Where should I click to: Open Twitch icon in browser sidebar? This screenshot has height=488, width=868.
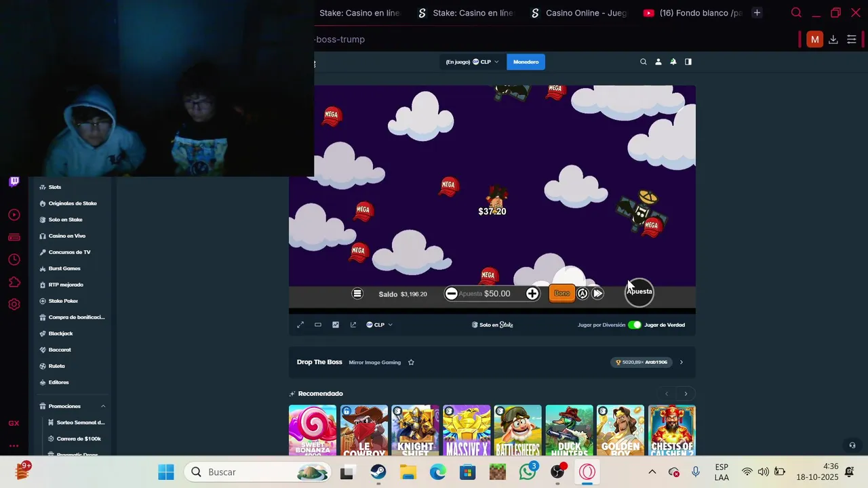coord(14,182)
